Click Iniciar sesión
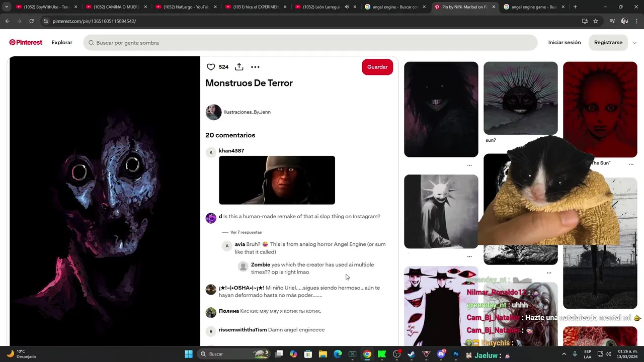Image resolution: width=644 pixels, height=362 pixels. (x=565, y=43)
